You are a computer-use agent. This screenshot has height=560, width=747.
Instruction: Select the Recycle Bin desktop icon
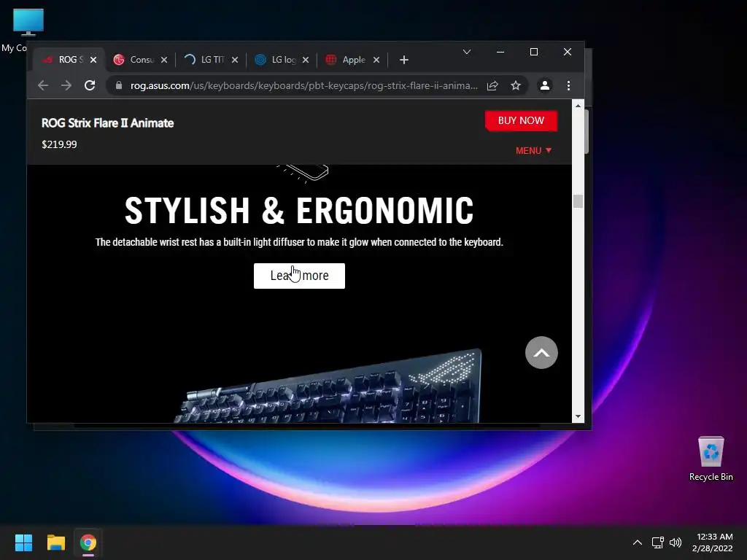(711, 459)
